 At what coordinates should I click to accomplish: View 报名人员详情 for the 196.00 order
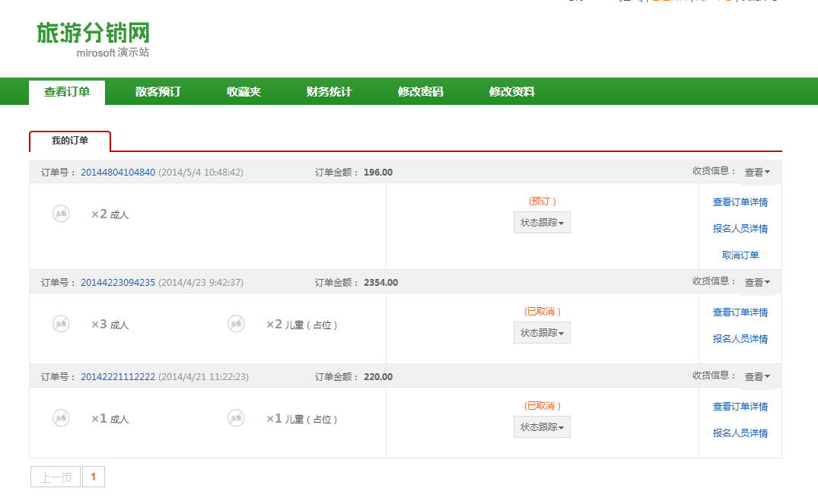pos(740,229)
